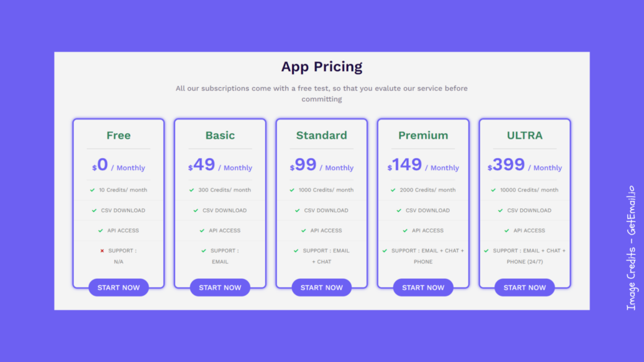Click the checkmark beside Basic's SUPPORT: EMAIL
The image size is (644, 362).
click(x=203, y=251)
